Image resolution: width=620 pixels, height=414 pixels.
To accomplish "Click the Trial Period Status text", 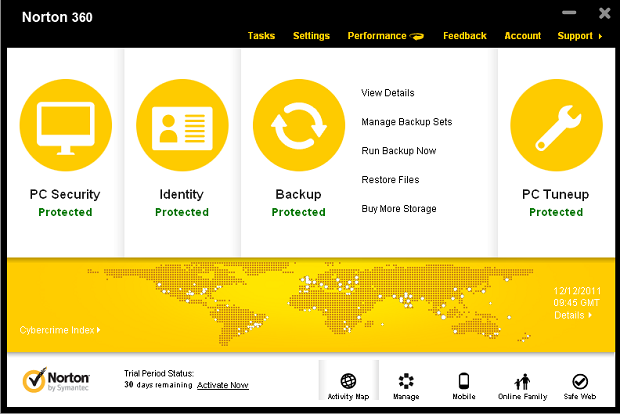I will click(159, 373).
